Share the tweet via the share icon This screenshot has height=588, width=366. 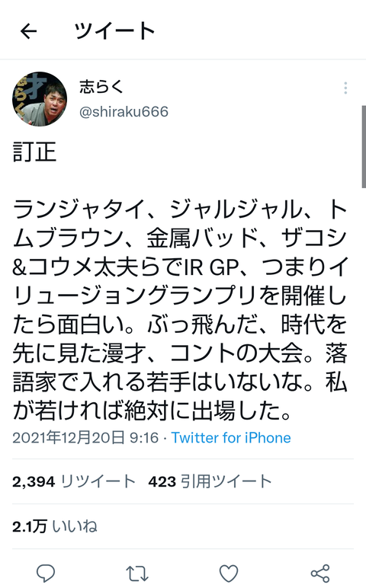[x=320, y=574]
